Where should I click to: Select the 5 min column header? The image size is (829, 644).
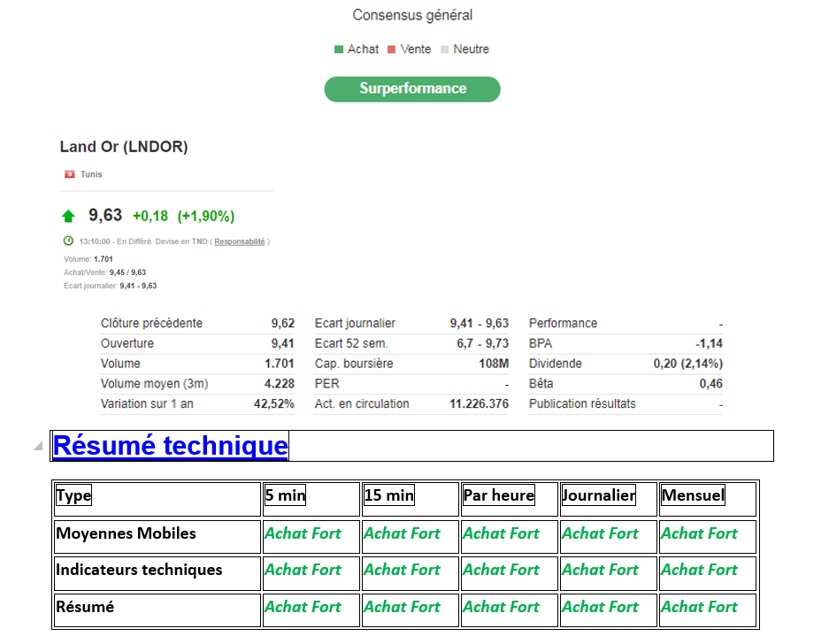(x=285, y=495)
